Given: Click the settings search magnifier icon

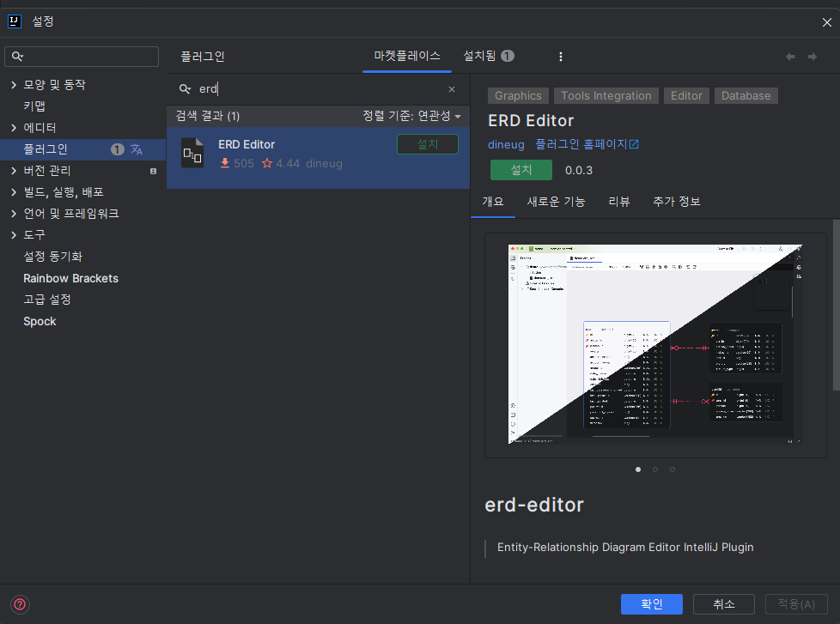Looking at the screenshot, I should (x=17, y=56).
